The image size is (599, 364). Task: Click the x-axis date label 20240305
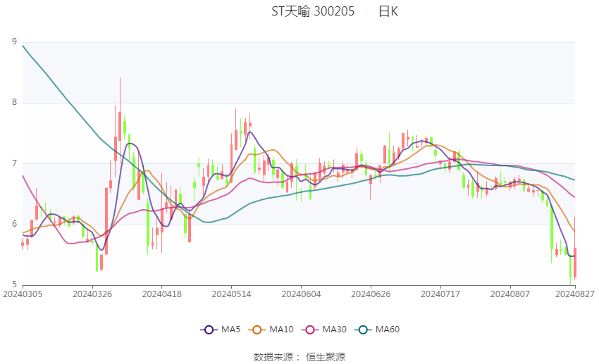click(x=23, y=294)
